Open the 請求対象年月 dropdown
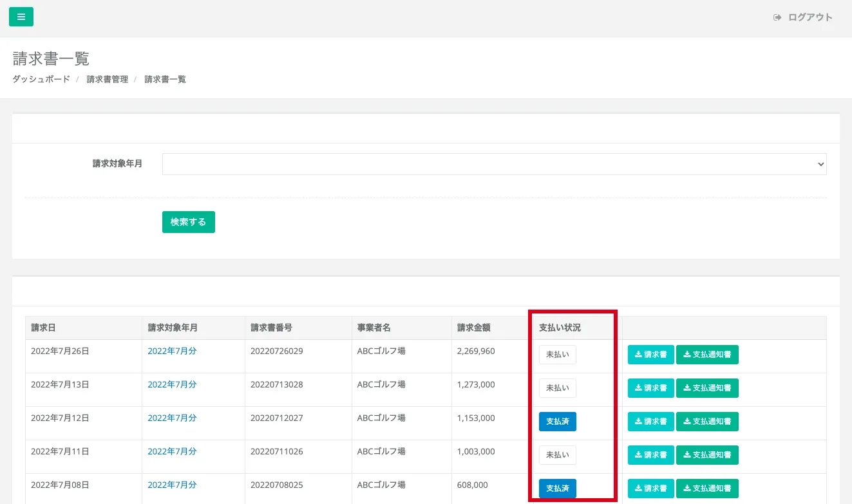The image size is (852, 504). (494, 164)
